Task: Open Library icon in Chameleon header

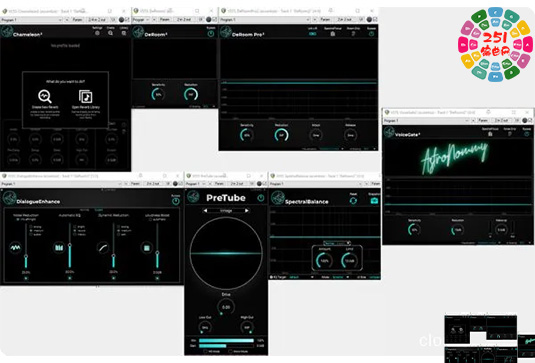Action: (124, 33)
